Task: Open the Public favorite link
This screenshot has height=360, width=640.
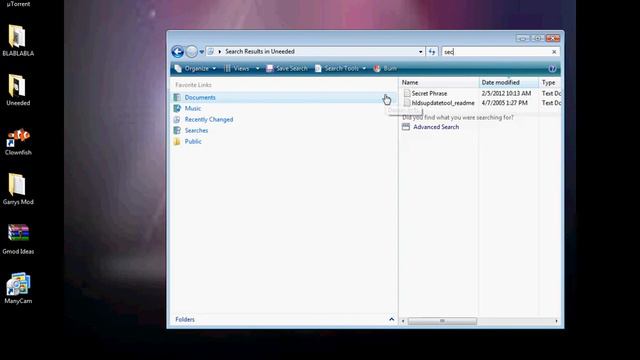Action: pos(193,141)
